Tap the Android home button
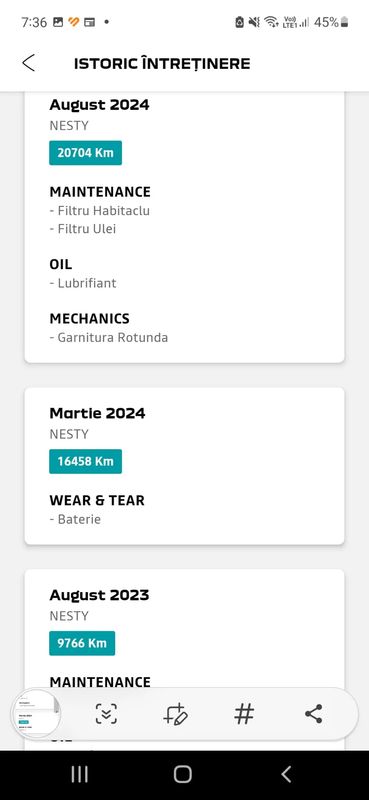This screenshot has height=800, width=369. tap(183, 774)
